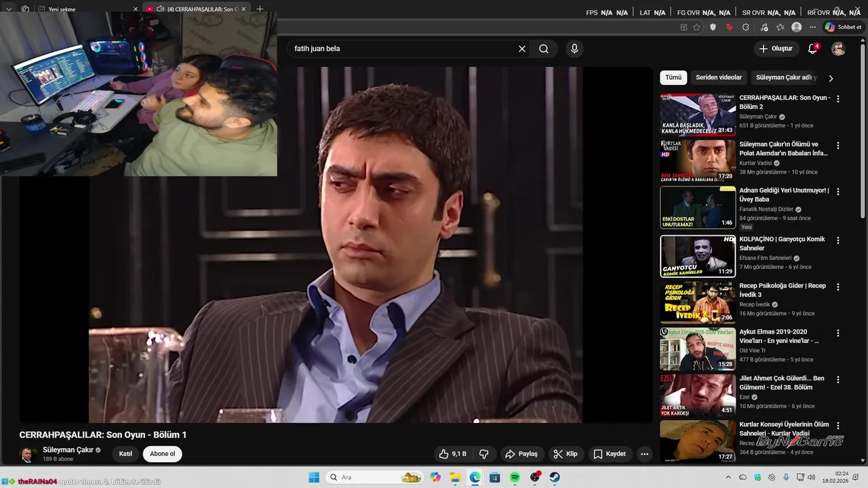868x488 pixels.
Task: Click the Katıl join button
Action: pyautogui.click(x=125, y=454)
